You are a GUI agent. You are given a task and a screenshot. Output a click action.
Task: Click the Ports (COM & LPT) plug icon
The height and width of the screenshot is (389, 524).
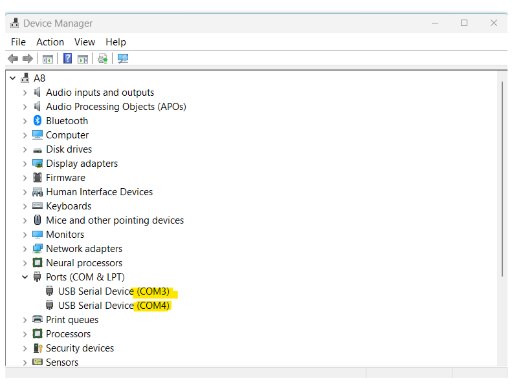pyautogui.click(x=37, y=277)
